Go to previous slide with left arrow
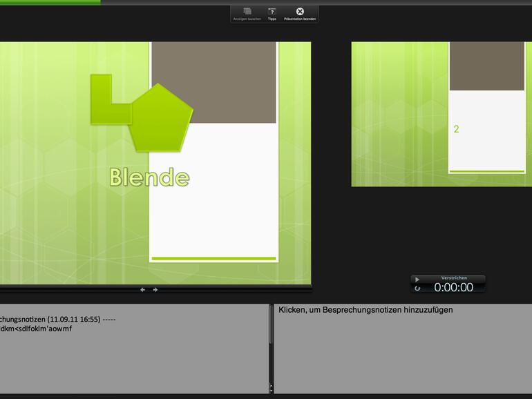 (143, 290)
